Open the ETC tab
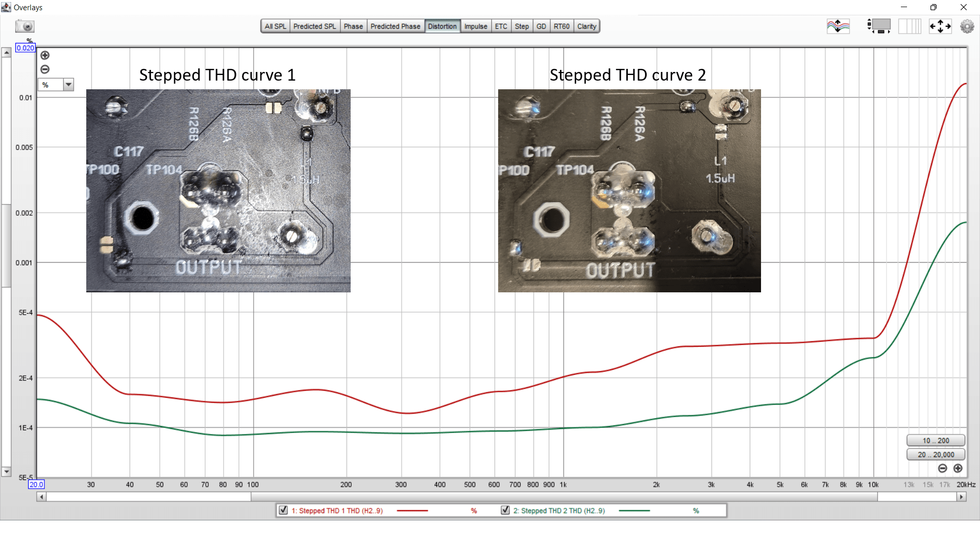 (501, 27)
